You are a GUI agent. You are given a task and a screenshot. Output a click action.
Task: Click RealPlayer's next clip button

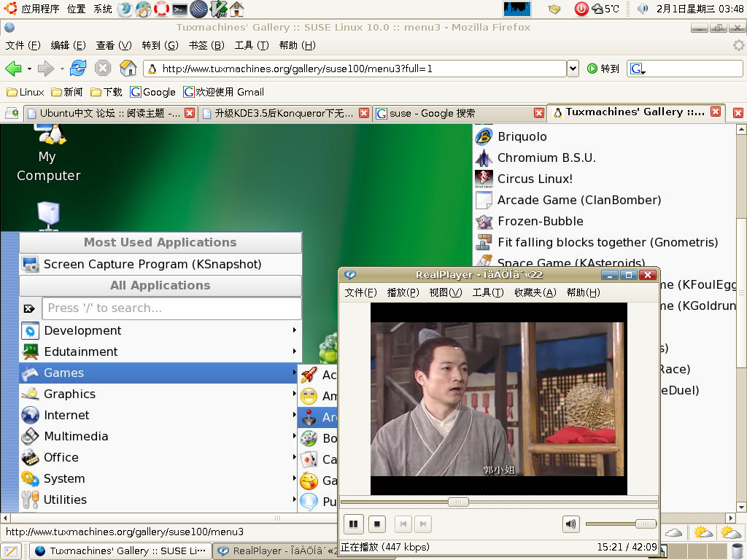click(x=423, y=524)
